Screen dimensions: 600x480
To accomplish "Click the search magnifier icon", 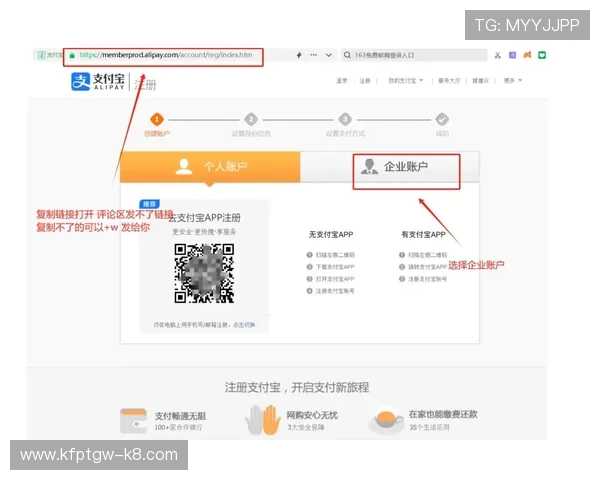I will tap(347, 55).
